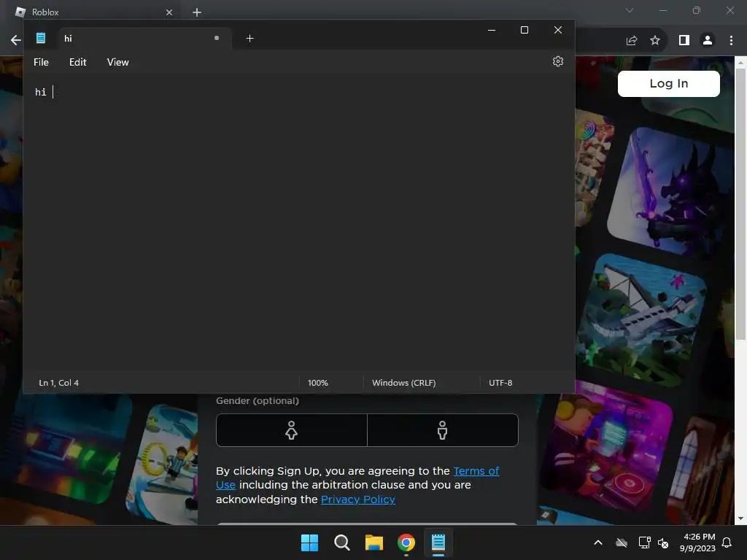Select male gender option on Roblox

[x=443, y=430]
